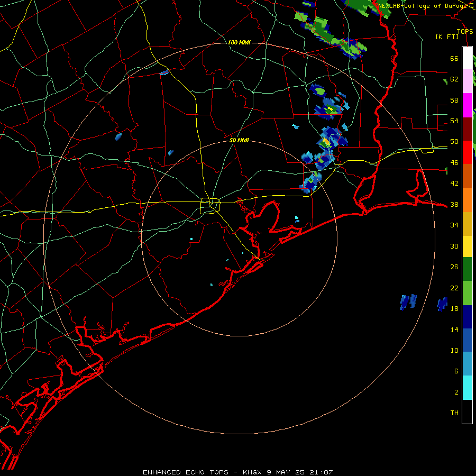Click the TH threshold legend label
This screenshot has width=476, height=476.
coord(454,413)
